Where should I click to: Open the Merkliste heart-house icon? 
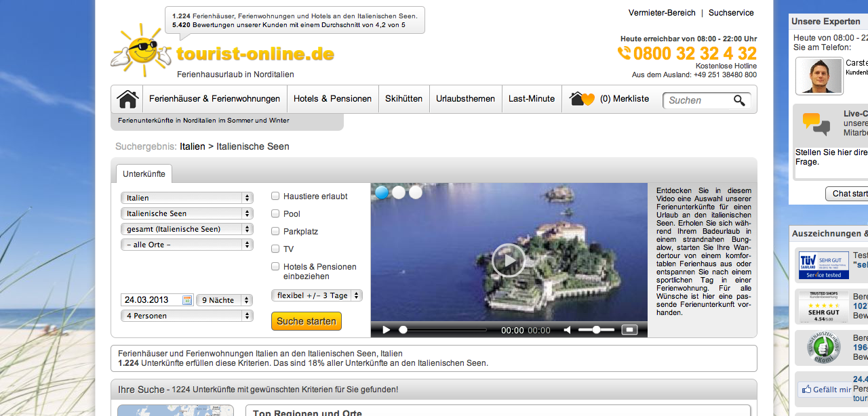[582, 99]
